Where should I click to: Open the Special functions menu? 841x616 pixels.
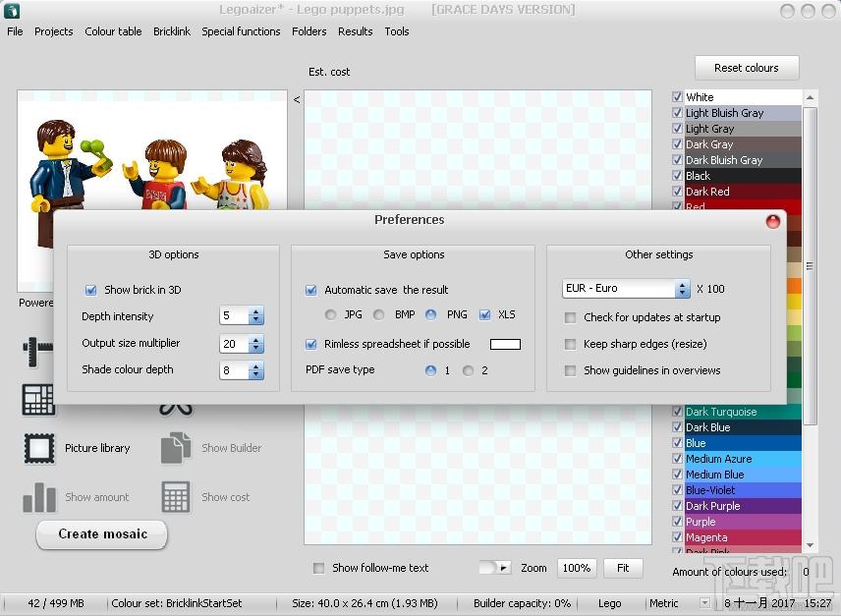[241, 31]
